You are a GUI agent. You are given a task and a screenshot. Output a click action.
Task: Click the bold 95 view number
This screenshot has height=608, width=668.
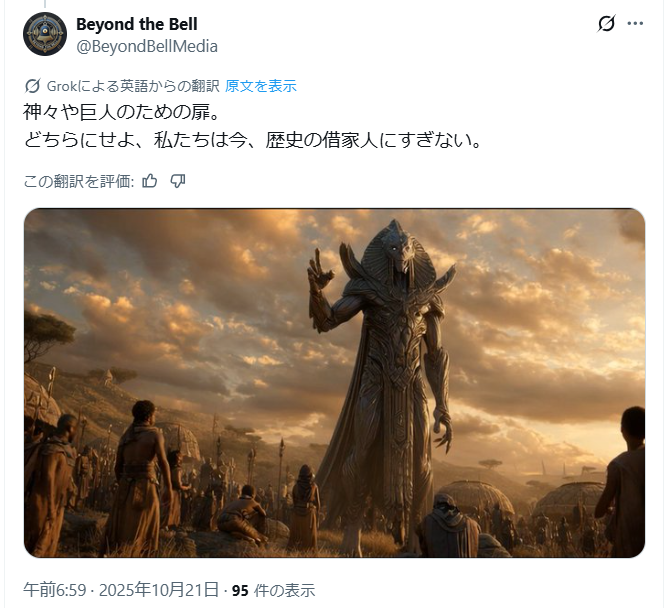point(240,591)
